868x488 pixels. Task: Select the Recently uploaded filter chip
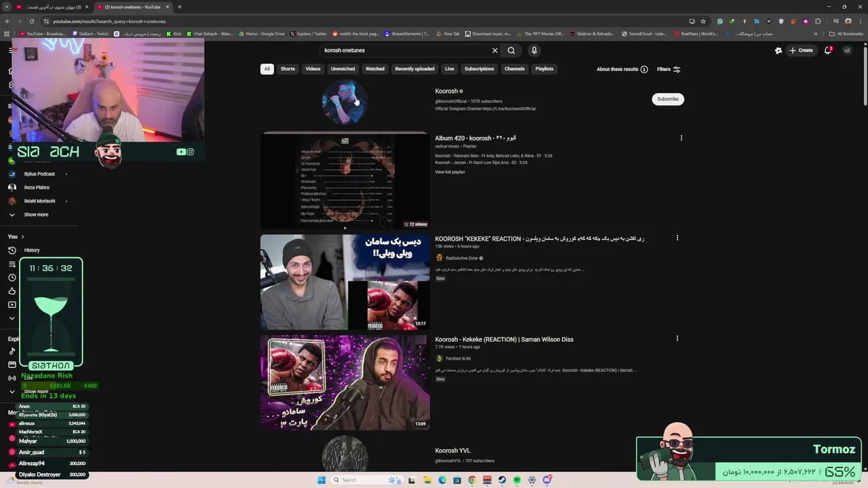(x=414, y=68)
